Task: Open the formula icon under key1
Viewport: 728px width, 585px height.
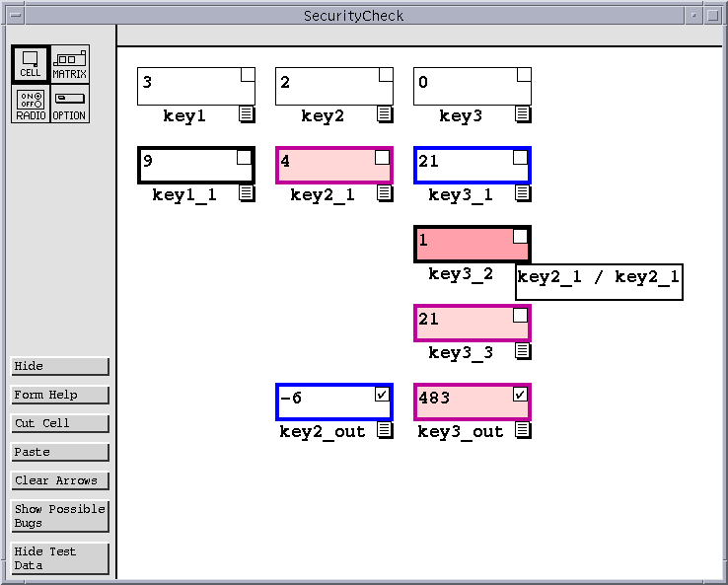Action: tap(247, 114)
